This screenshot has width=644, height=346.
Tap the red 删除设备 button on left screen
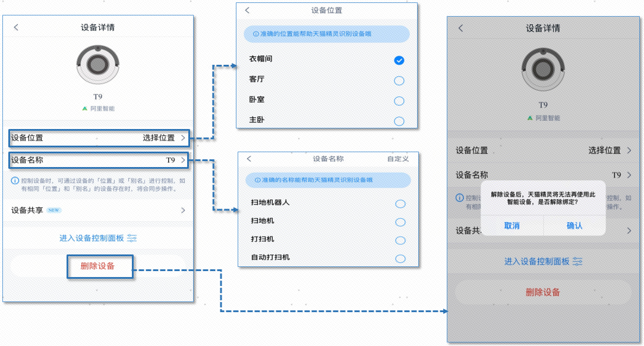point(98,266)
